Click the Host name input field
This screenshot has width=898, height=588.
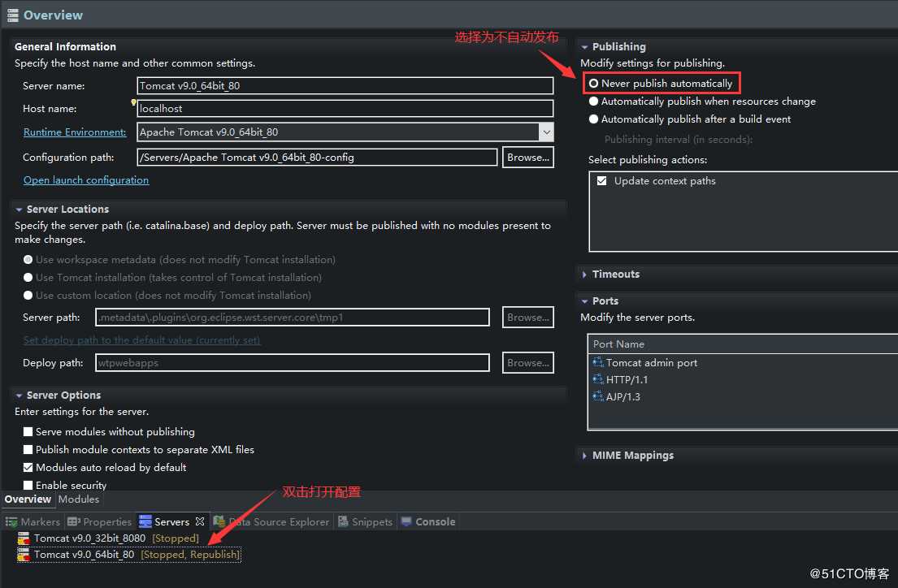(345, 109)
